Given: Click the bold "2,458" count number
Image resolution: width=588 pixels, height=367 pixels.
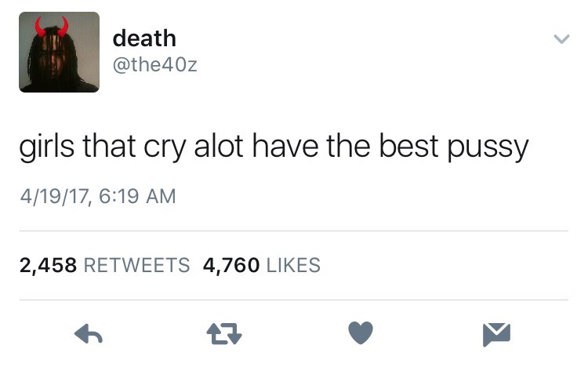Looking at the screenshot, I should [x=49, y=265].
